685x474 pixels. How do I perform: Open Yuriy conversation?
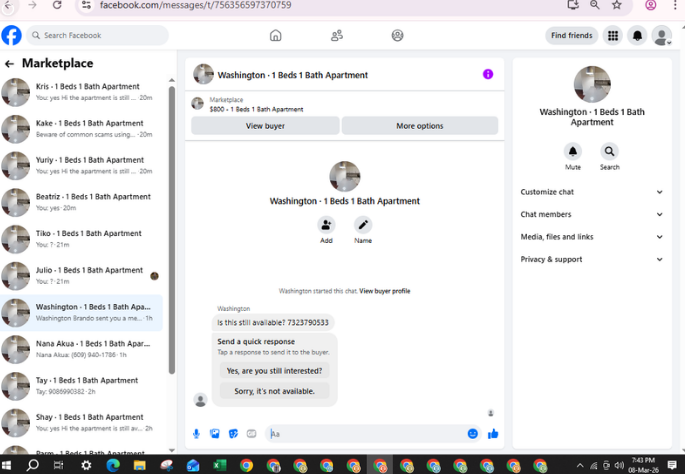(81, 166)
